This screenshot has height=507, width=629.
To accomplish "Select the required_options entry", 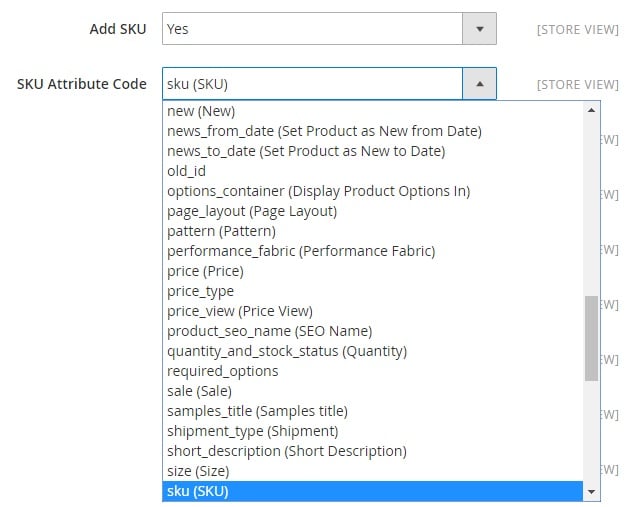I will click(373, 371).
